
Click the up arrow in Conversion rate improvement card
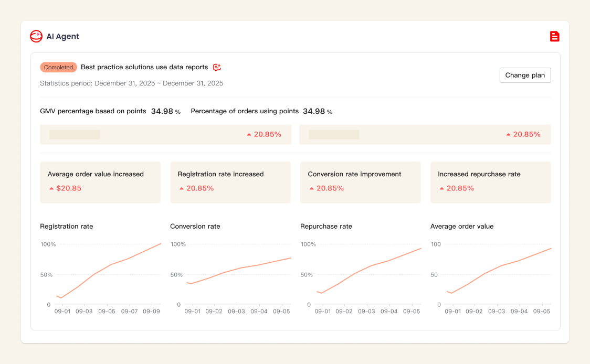(312, 188)
